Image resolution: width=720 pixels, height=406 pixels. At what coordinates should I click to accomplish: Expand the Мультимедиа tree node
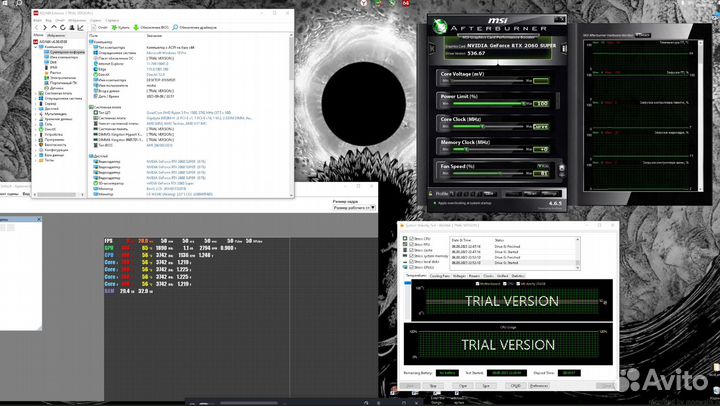(36, 114)
